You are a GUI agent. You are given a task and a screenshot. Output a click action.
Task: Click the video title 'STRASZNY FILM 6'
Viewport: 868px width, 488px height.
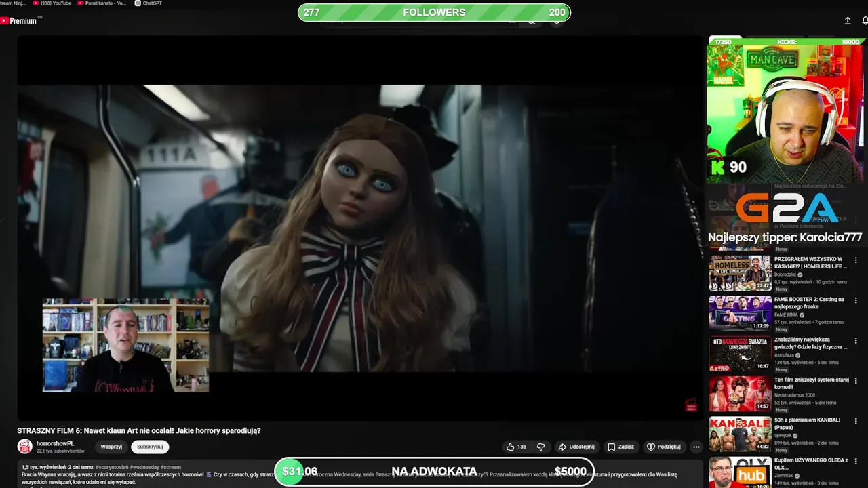click(139, 430)
